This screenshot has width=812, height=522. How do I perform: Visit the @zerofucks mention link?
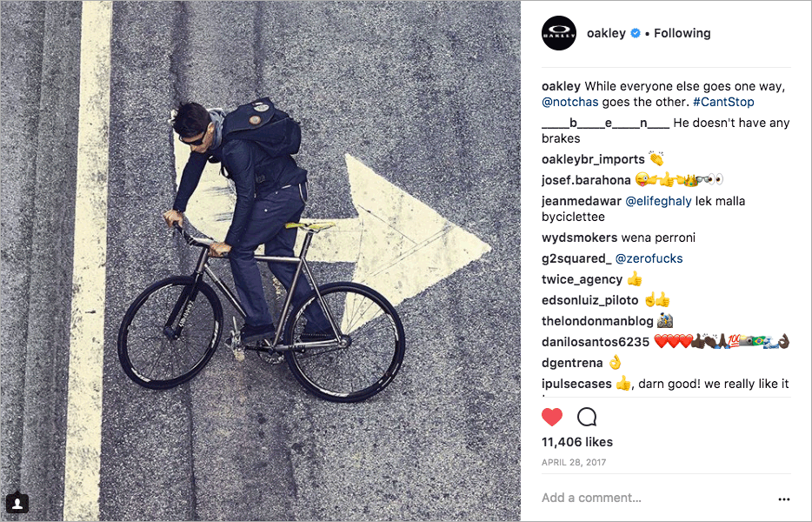tap(649, 258)
